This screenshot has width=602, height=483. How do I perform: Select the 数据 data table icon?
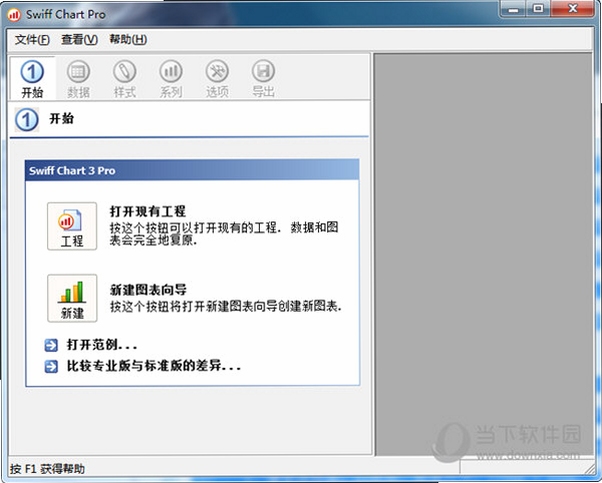[78, 71]
